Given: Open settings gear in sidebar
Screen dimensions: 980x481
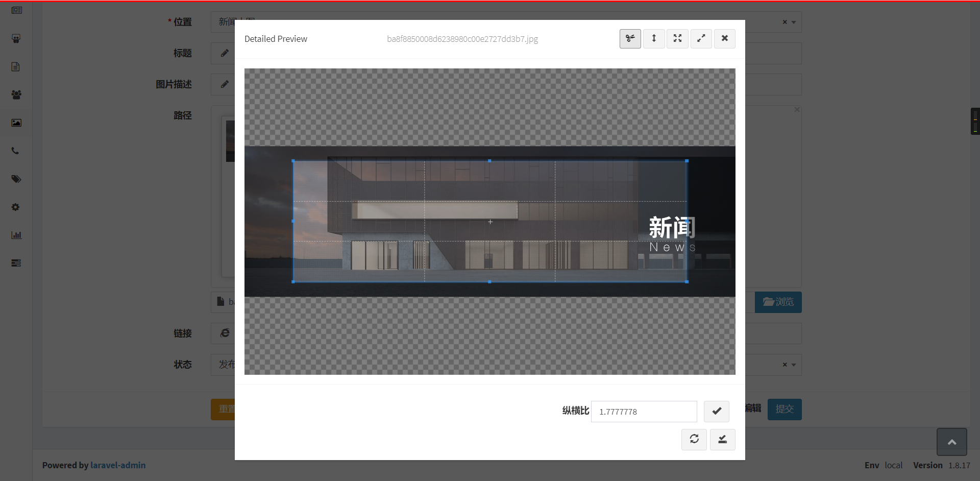Looking at the screenshot, I should (x=16, y=207).
